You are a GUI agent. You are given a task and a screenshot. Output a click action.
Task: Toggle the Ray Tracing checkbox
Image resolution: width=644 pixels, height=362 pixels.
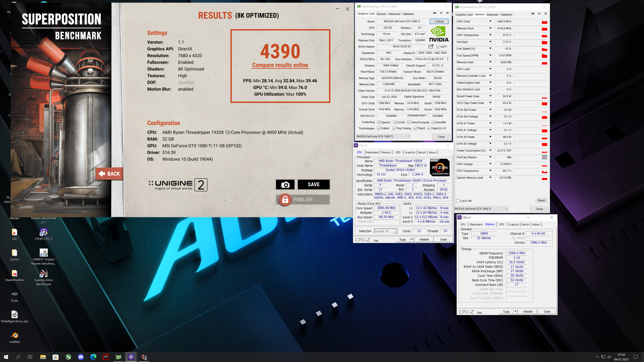pyautogui.click(x=394, y=128)
